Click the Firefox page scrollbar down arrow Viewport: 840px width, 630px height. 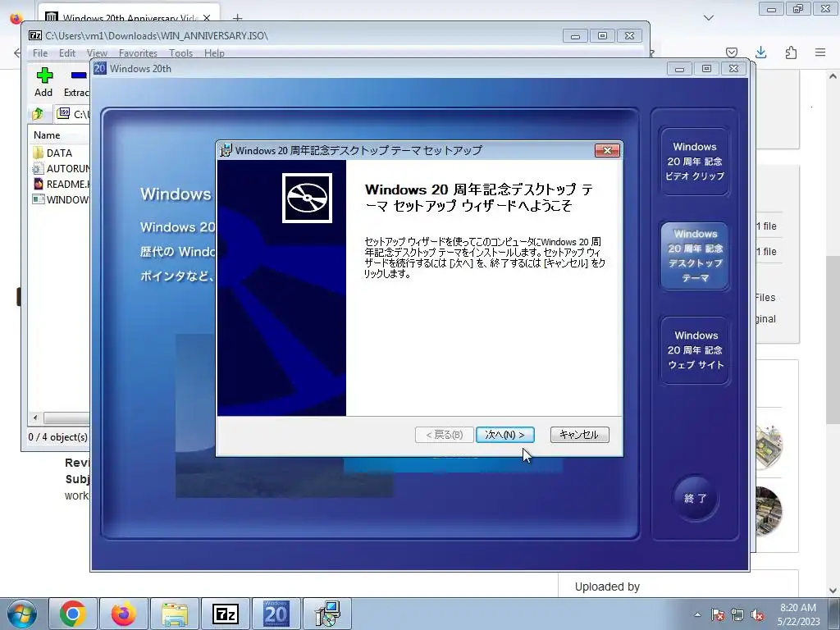tap(833, 591)
